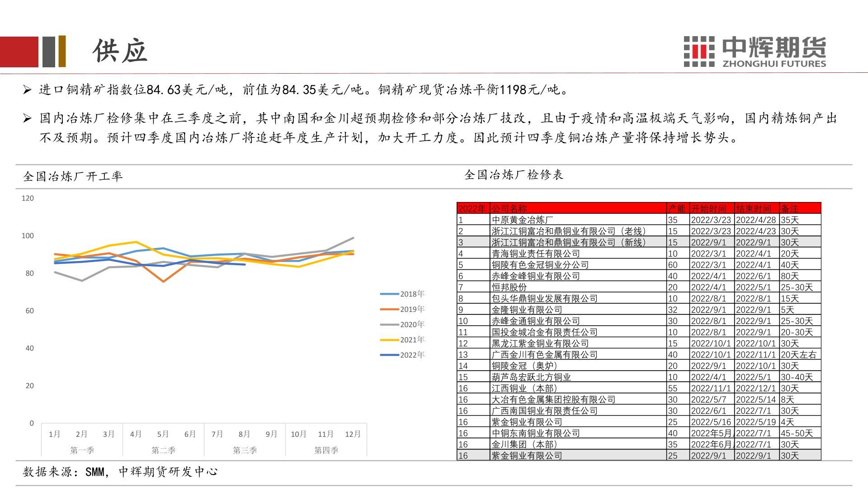The height and width of the screenshot is (488, 868).
Task: Click the 产能 column header
Action: [677, 209]
